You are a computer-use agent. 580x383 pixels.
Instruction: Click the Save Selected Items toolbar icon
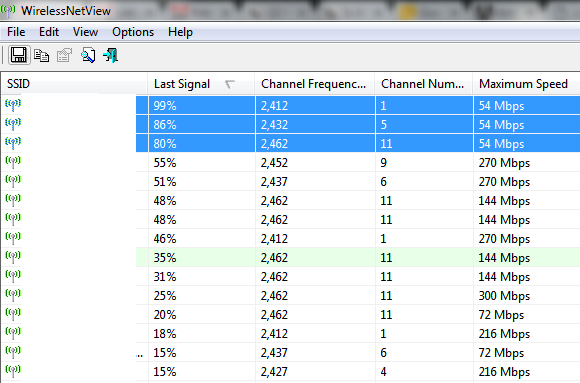19,56
